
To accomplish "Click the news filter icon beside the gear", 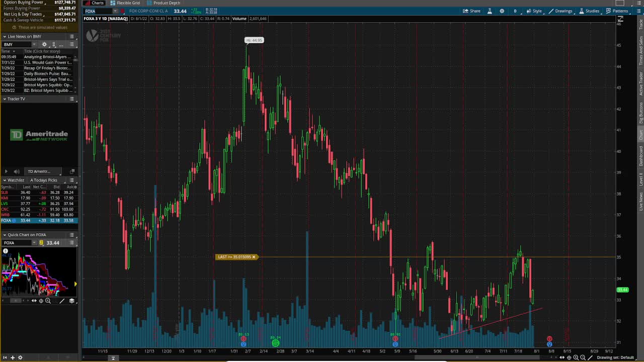I will pyautogui.click(x=54, y=45).
